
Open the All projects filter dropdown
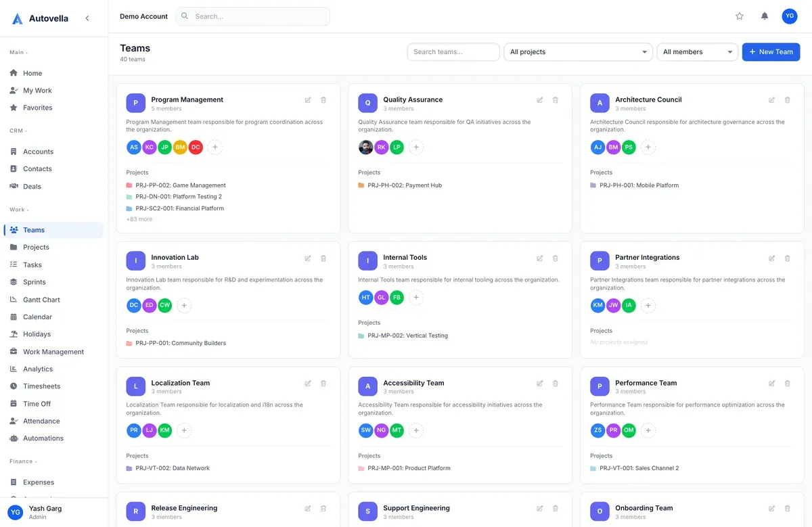579,52
